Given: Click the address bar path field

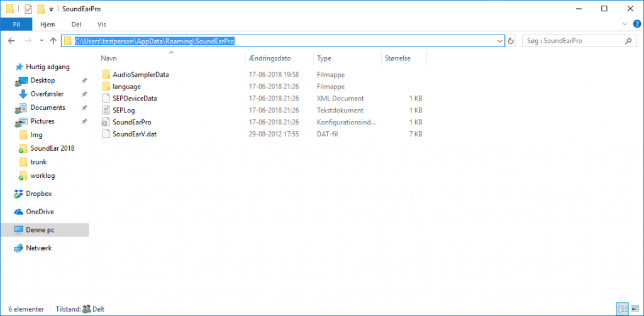Looking at the screenshot, I should (x=284, y=41).
